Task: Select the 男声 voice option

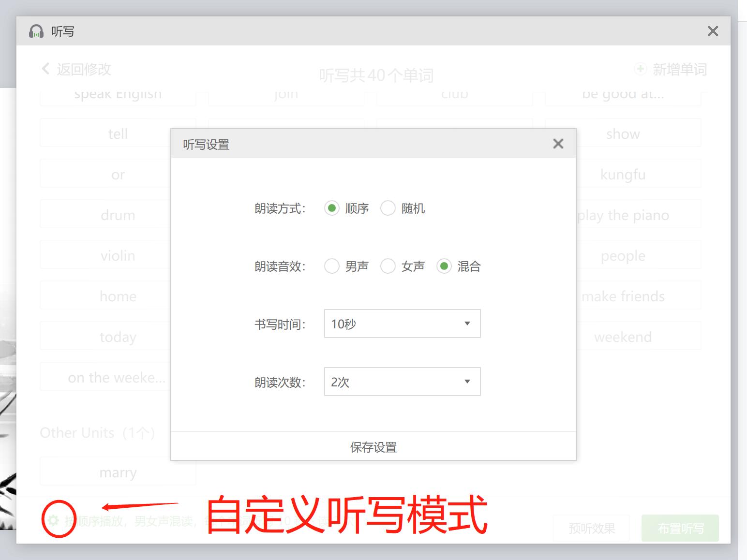Action: tap(332, 266)
